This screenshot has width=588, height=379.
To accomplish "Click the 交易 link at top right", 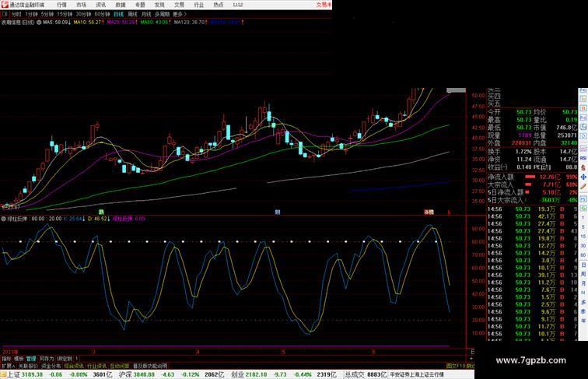I will [324, 5].
